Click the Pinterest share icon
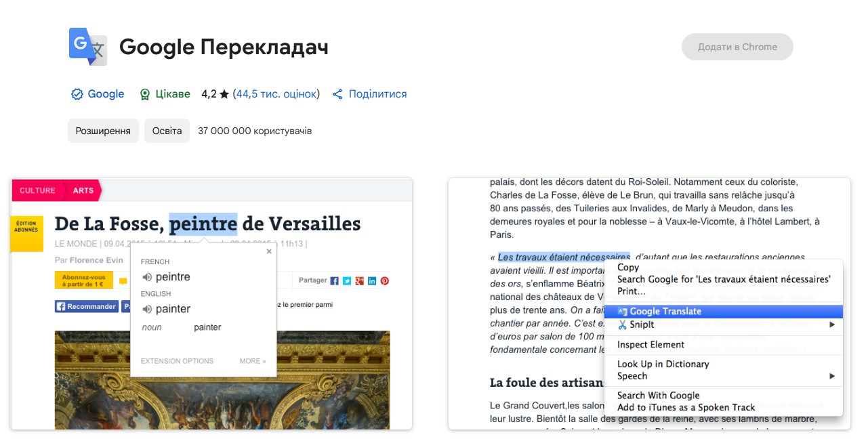 point(384,280)
